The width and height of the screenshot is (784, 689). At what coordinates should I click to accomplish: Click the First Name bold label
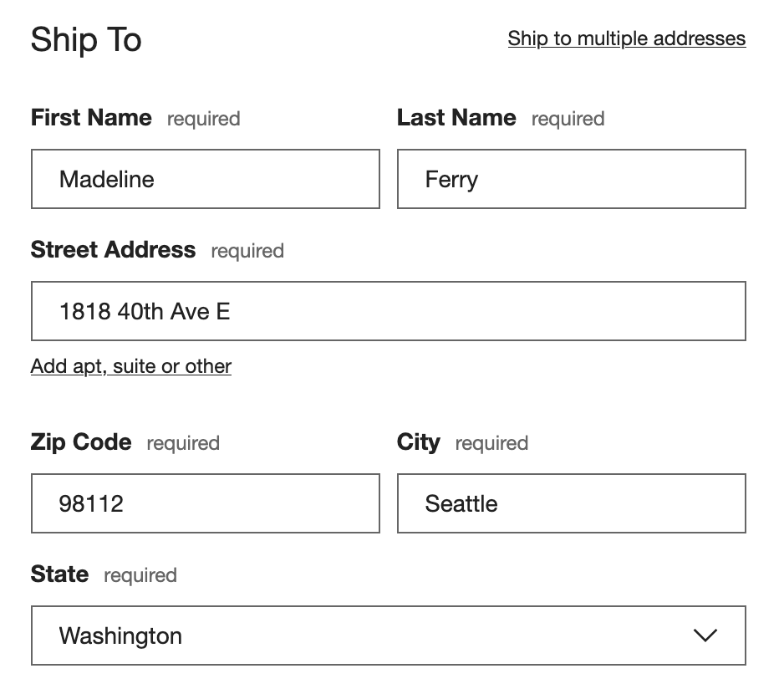coord(91,118)
